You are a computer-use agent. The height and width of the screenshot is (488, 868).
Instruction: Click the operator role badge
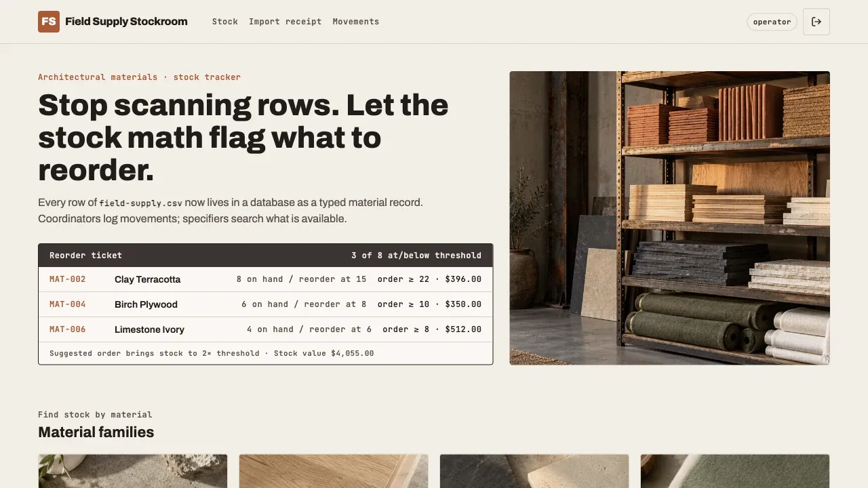pos(772,22)
